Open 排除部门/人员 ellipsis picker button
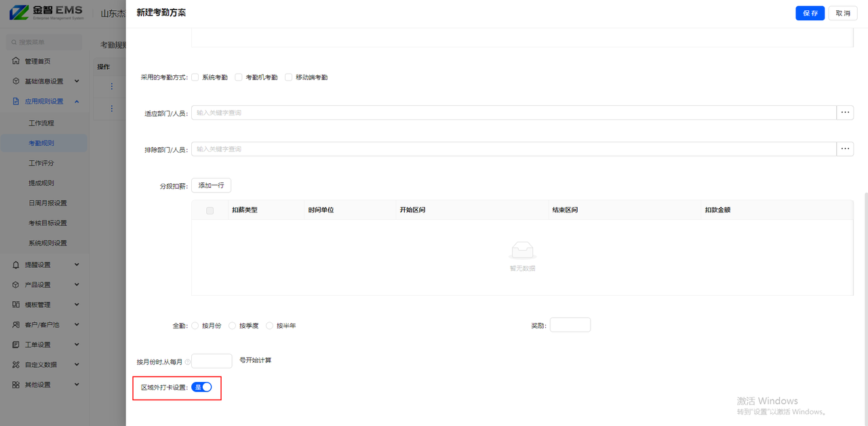The image size is (868, 426). coord(845,149)
